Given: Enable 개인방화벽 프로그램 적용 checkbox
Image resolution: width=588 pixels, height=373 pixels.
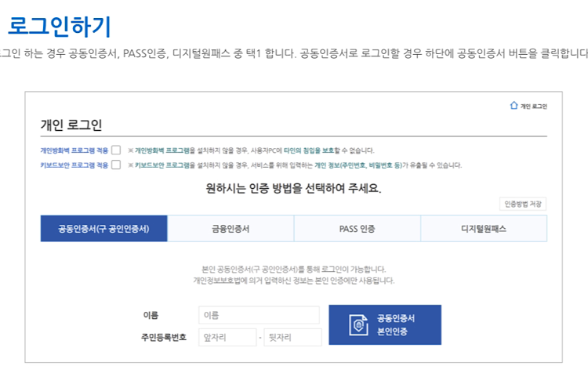Looking at the screenshot, I should tap(116, 150).
